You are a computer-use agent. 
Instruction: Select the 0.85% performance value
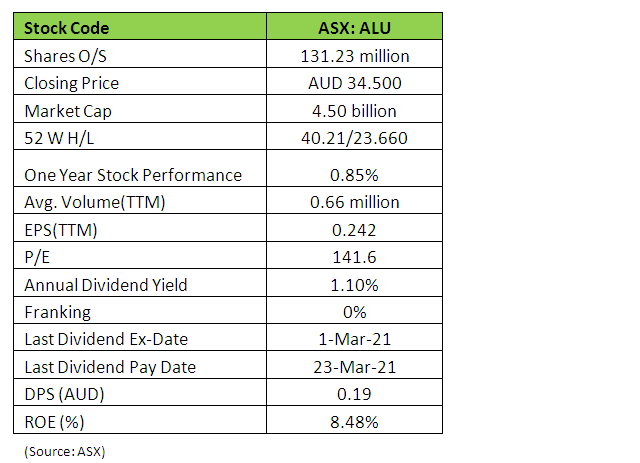354,175
